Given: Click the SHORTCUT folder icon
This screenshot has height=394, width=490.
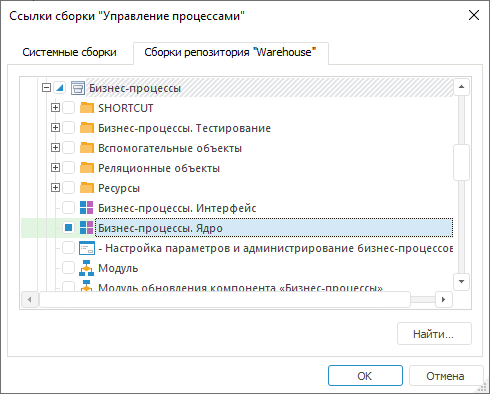Looking at the screenshot, I should [x=87, y=108].
